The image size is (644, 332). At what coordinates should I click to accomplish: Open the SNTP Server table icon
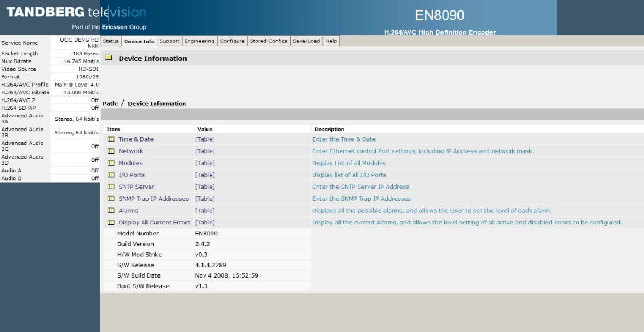(x=111, y=187)
